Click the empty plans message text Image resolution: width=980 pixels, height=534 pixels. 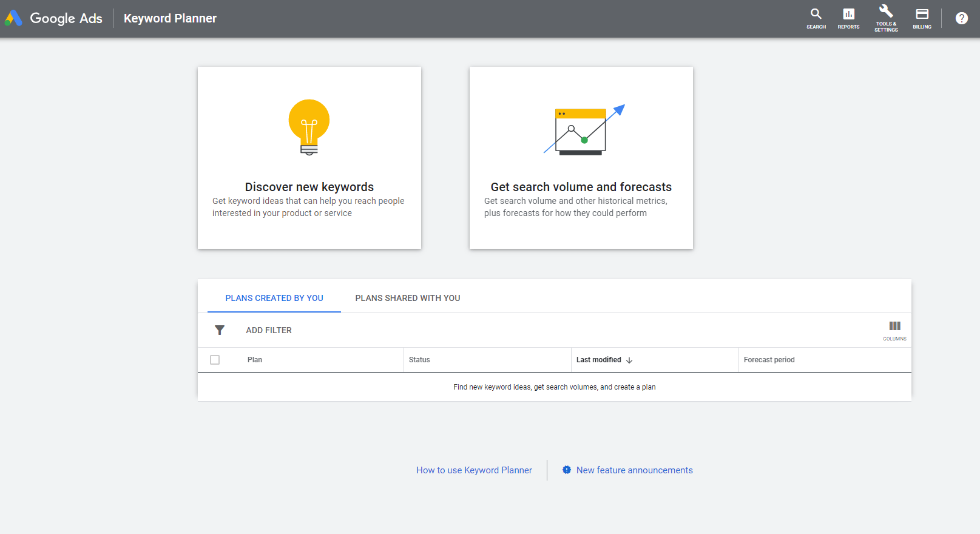[x=555, y=387]
